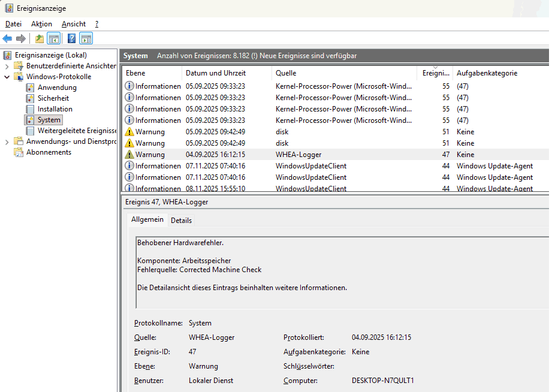555x392 pixels.
Task: Click the Installation log icon
Action: point(31,109)
